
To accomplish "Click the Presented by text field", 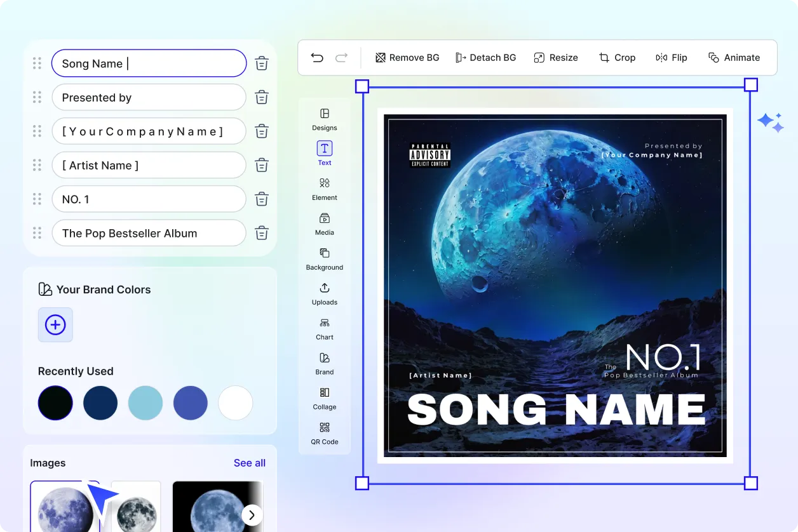I will click(149, 97).
